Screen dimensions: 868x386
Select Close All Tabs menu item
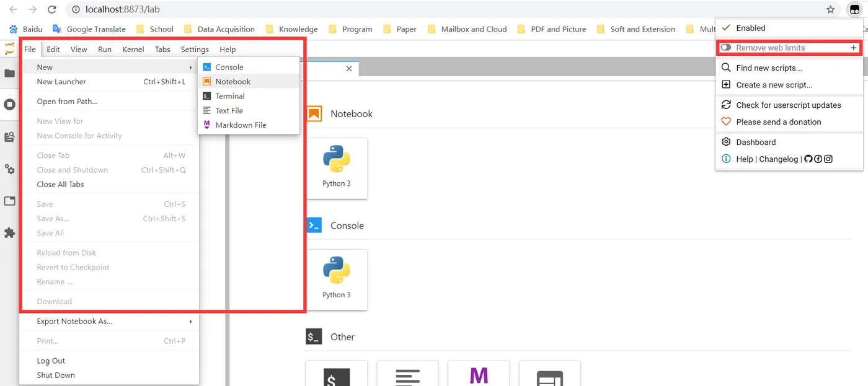(x=109, y=184)
